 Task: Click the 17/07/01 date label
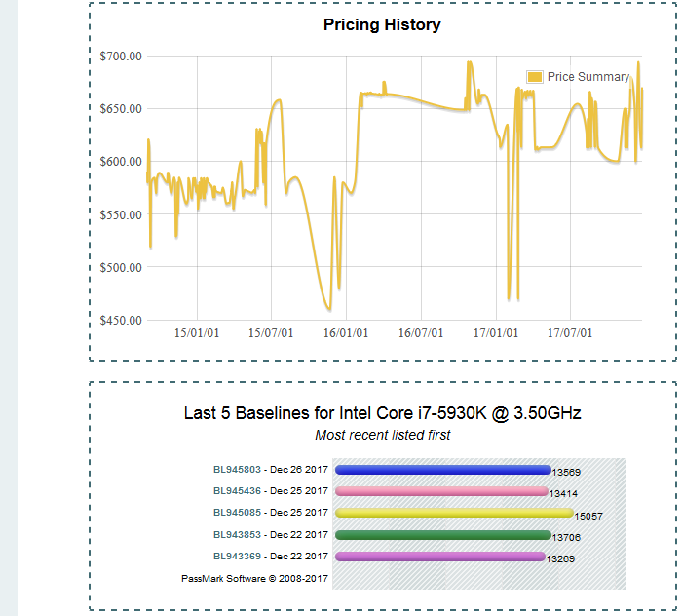[570, 333]
